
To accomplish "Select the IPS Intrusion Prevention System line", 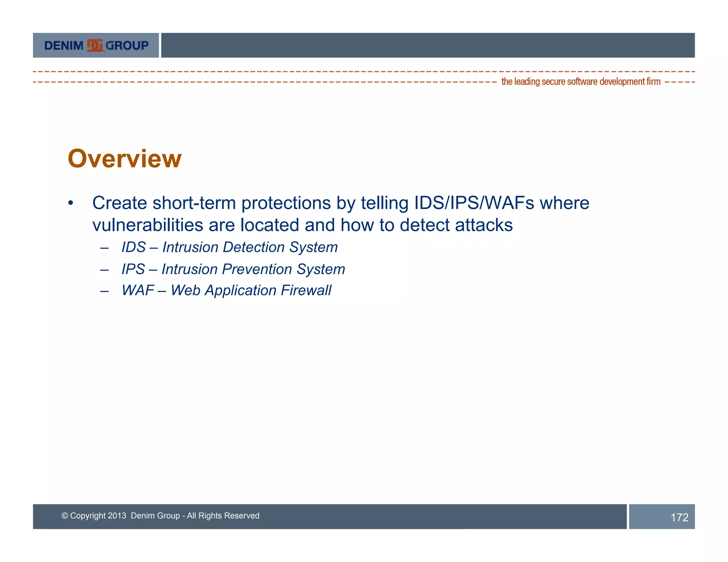I will coord(233,269).
